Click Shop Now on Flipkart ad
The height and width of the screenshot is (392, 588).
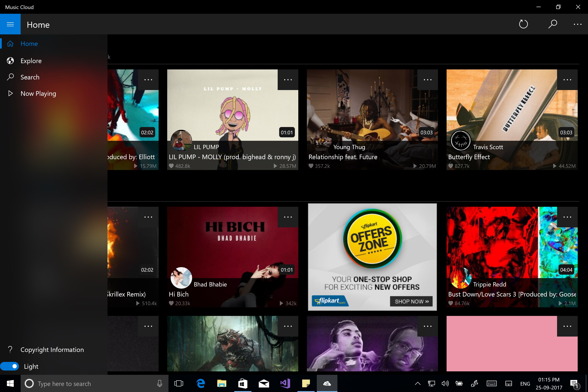pyautogui.click(x=411, y=301)
